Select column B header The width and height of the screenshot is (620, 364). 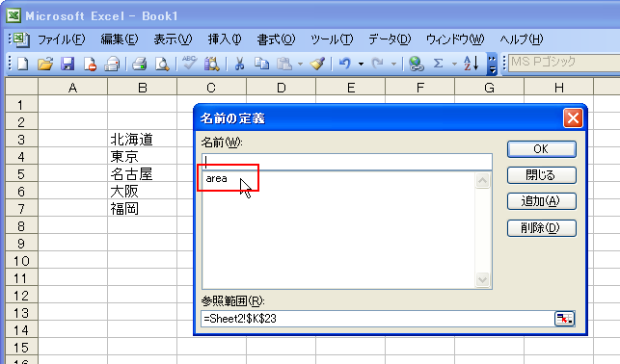143,87
